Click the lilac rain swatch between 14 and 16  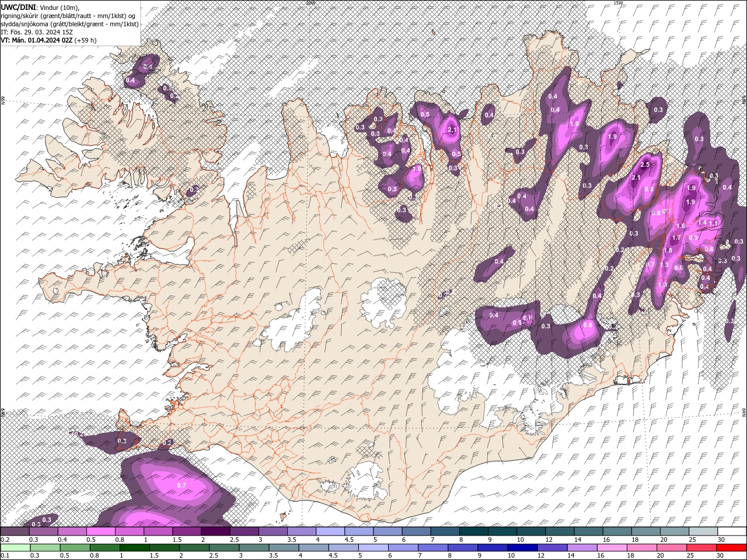582,548
